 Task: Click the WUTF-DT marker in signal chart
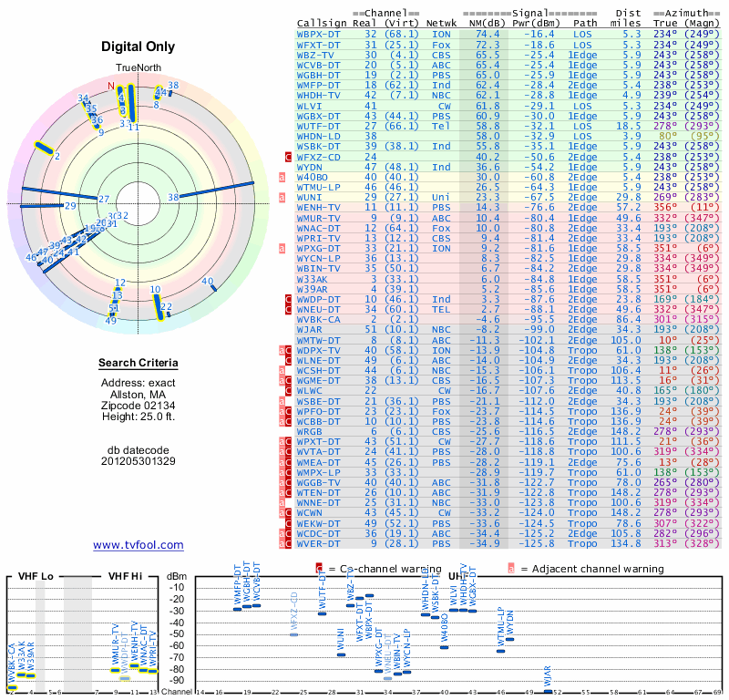[x=322, y=613]
